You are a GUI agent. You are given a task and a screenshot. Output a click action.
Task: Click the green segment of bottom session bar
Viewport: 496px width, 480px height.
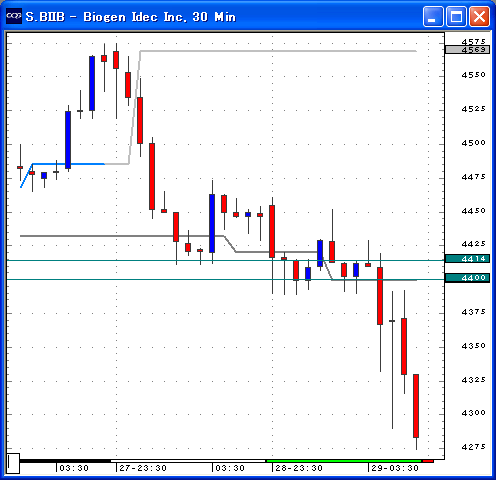click(x=344, y=461)
